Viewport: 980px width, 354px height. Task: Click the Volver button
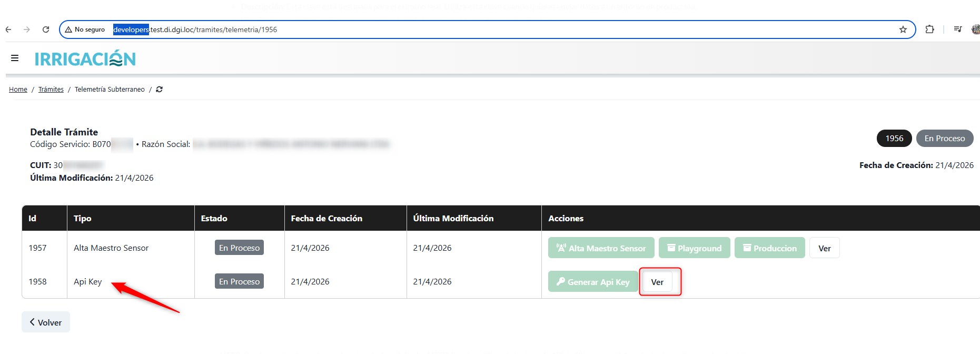point(46,322)
